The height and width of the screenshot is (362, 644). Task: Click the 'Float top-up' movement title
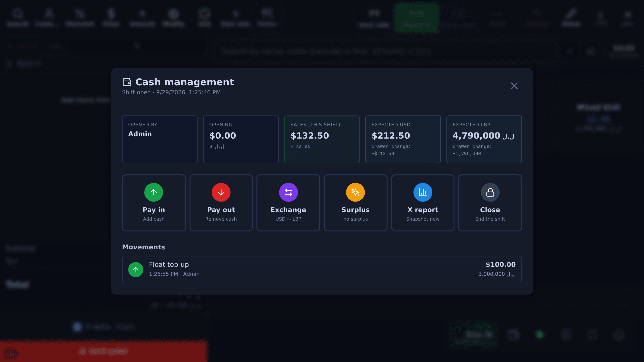pyautogui.click(x=169, y=264)
